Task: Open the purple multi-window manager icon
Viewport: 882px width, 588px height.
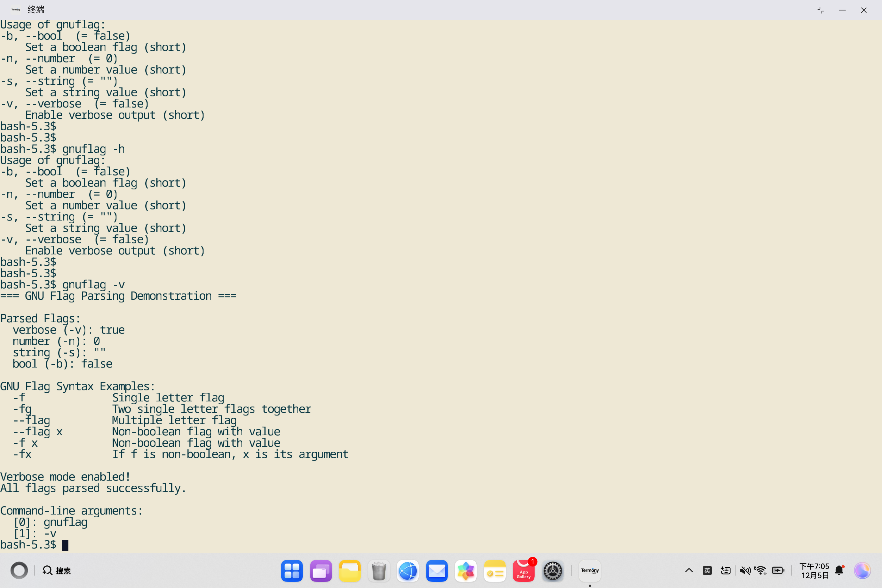Action: (x=321, y=571)
